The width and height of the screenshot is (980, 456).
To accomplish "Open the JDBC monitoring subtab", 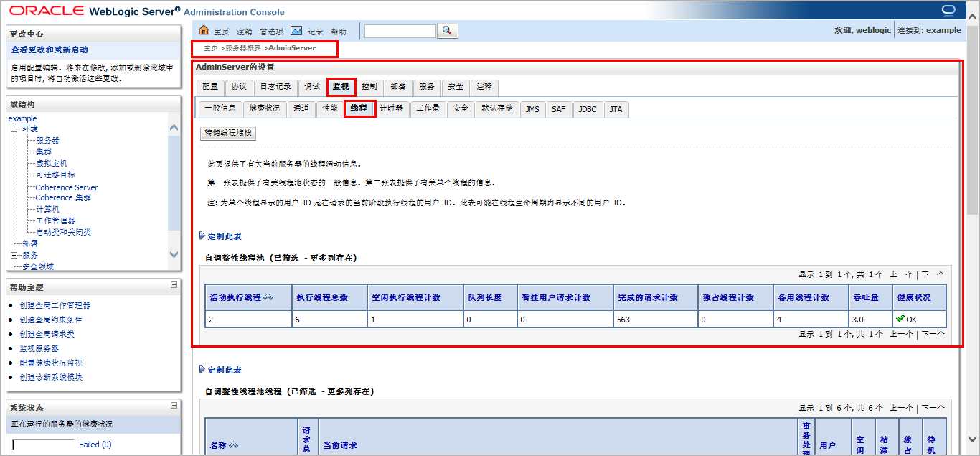I will point(588,109).
